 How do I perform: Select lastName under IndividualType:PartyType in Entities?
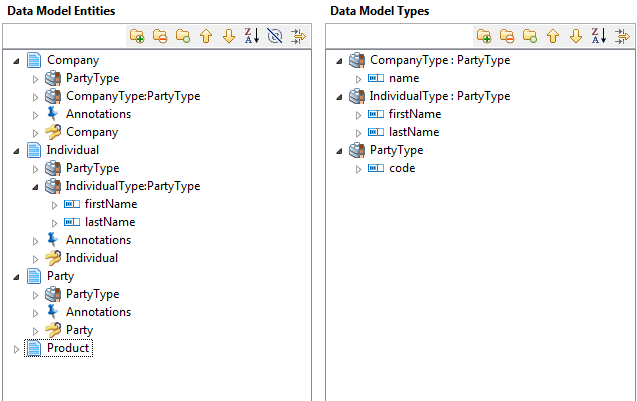[x=109, y=222]
